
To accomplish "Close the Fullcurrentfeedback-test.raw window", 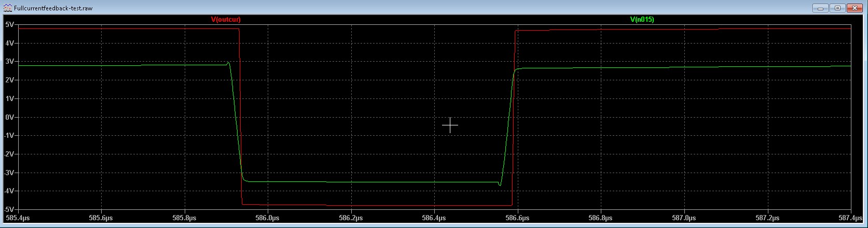I will click(855, 8).
